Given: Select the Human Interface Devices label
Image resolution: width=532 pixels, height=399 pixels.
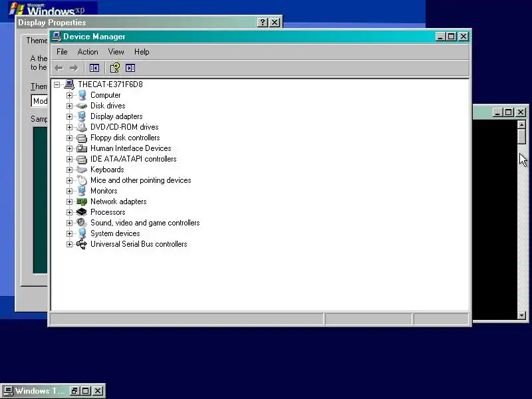Looking at the screenshot, I should point(130,148).
